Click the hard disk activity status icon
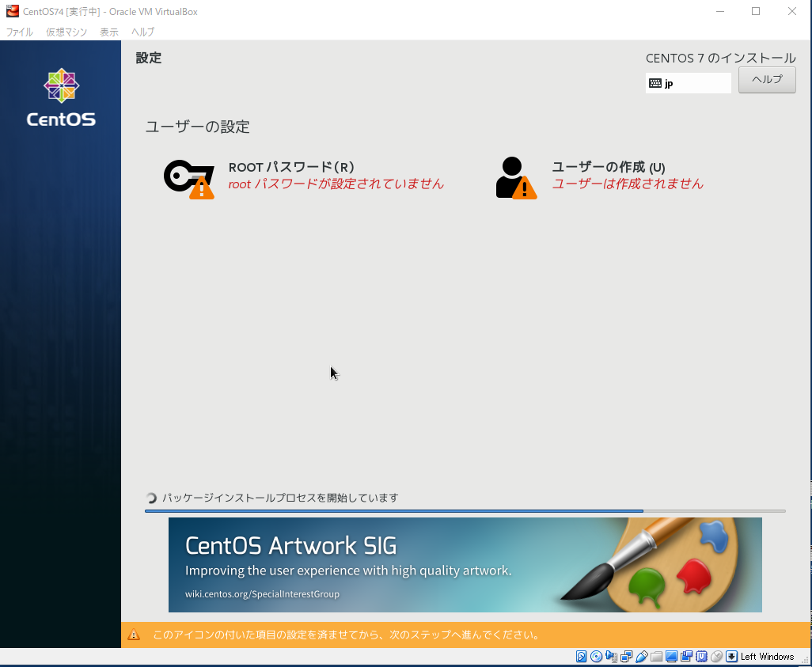Screen dimensions: 812x667 [581, 657]
